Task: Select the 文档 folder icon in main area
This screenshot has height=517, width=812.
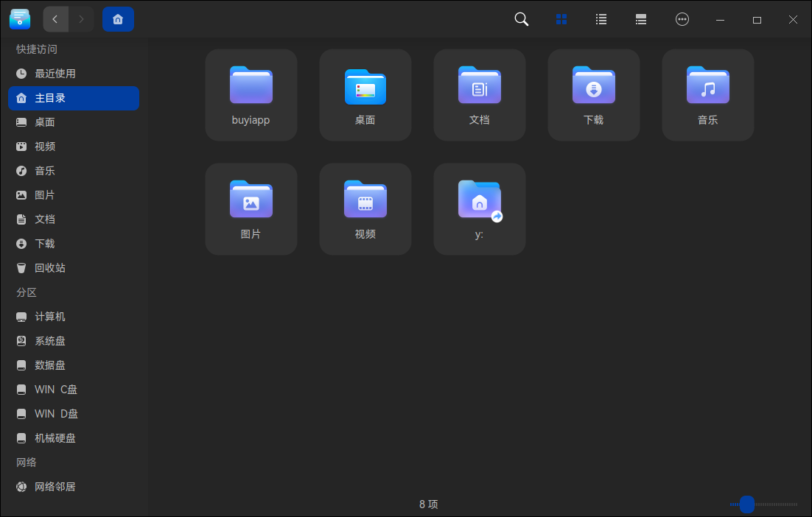Action: point(480,95)
